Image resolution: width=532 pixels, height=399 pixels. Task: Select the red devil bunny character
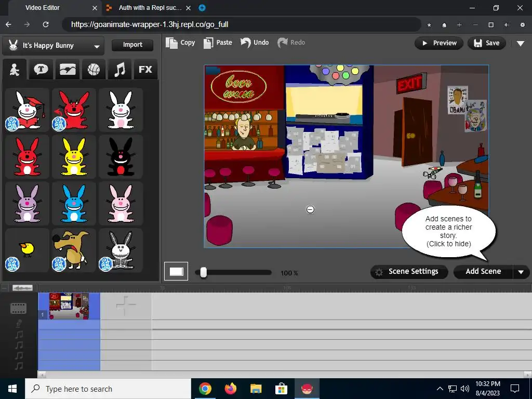click(x=74, y=110)
